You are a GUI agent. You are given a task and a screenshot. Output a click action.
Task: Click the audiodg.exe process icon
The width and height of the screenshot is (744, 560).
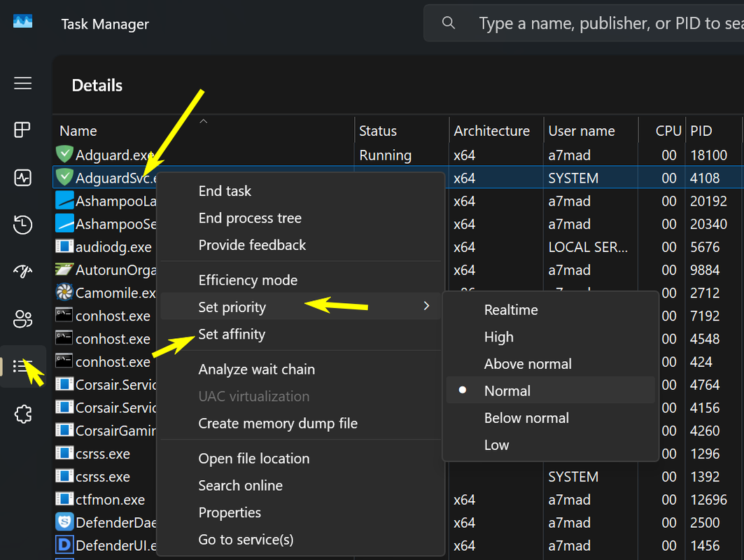tap(64, 246)
